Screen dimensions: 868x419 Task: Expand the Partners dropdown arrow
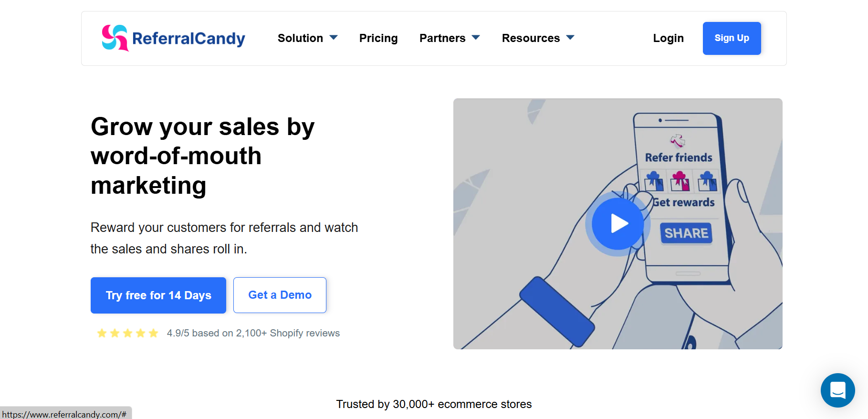[x=476, y=38]
